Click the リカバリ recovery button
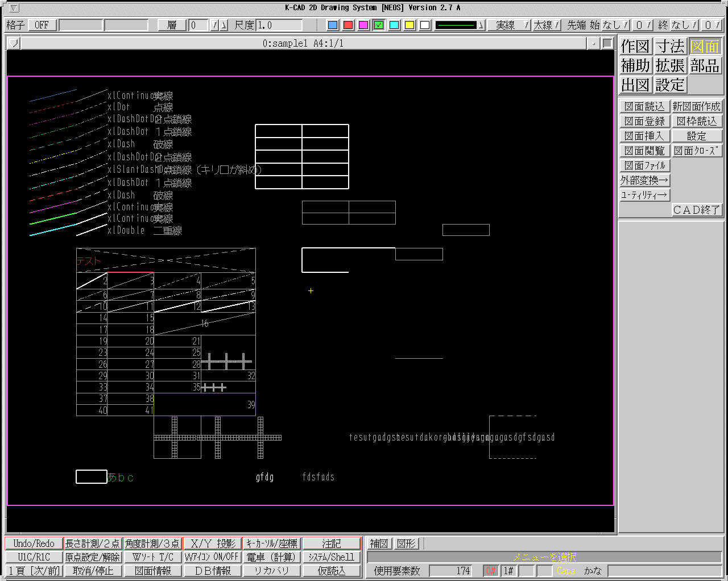 pyautogui.click(x=271, y=571)
